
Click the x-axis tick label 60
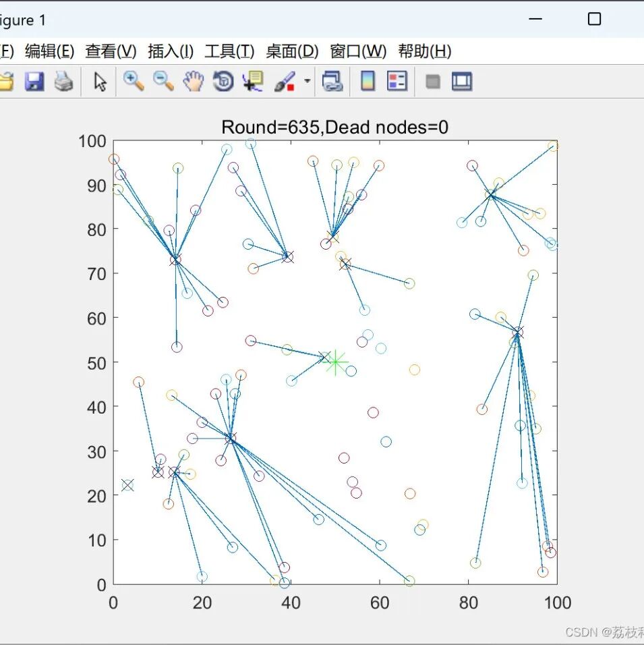(380, 603)
